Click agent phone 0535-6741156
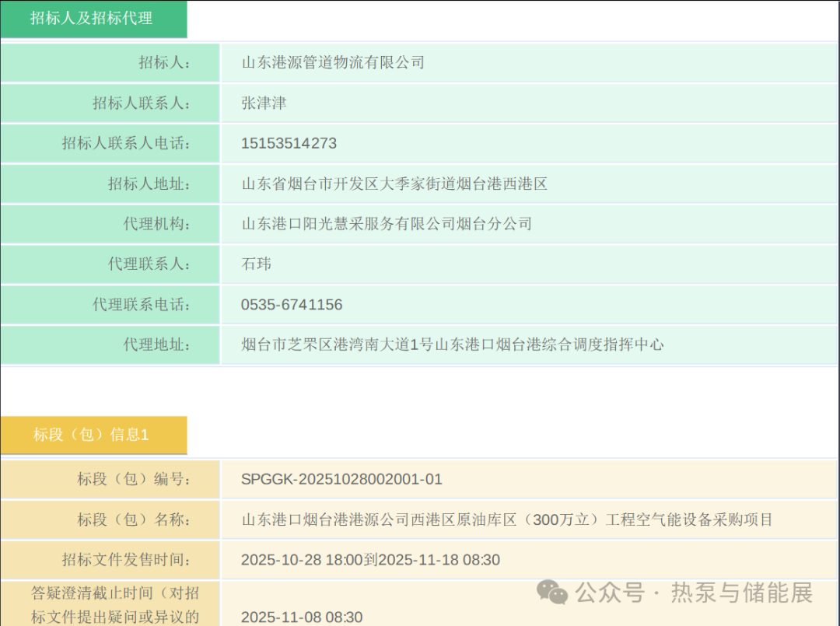This screenshot has width=840, height=626. pos(292,305)
